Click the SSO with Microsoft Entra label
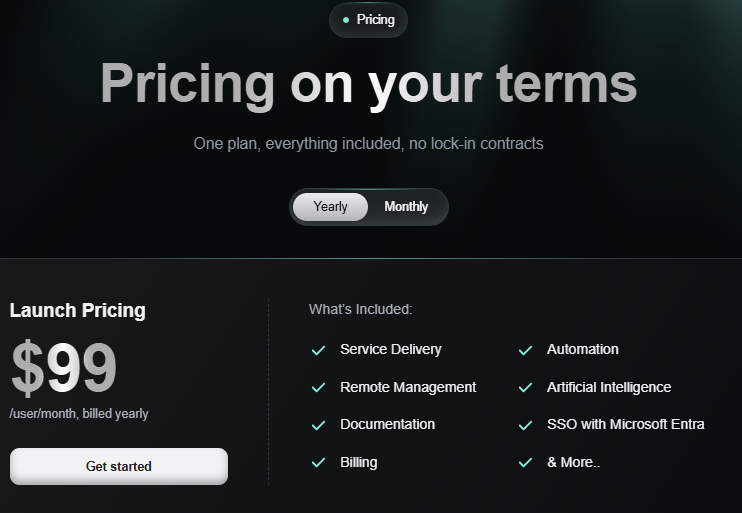The height and width of the screenshot is (513, 742). [625, 424]
